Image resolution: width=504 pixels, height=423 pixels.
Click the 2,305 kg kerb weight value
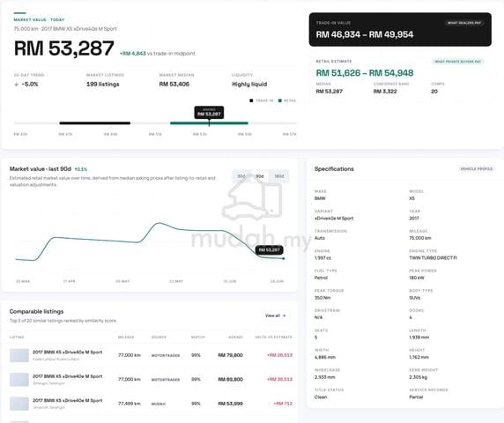pyautogui.click(x=419, y=377)
